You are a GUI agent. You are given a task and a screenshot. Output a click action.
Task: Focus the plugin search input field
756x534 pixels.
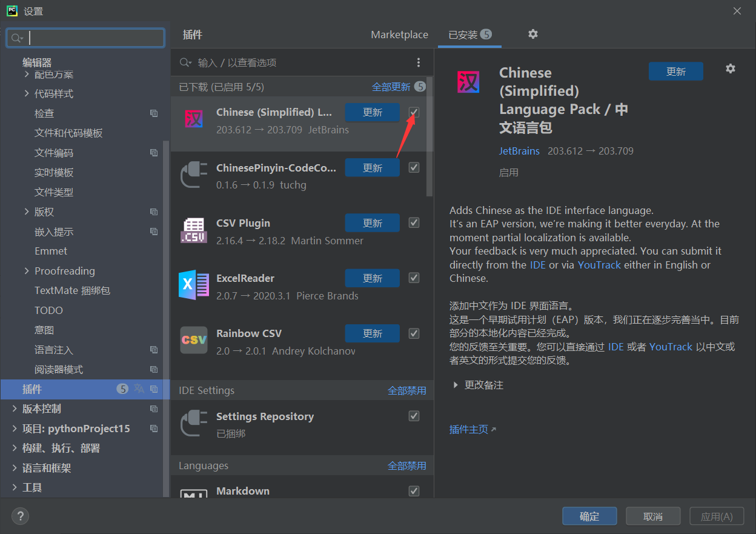click(x=303, y=62)
